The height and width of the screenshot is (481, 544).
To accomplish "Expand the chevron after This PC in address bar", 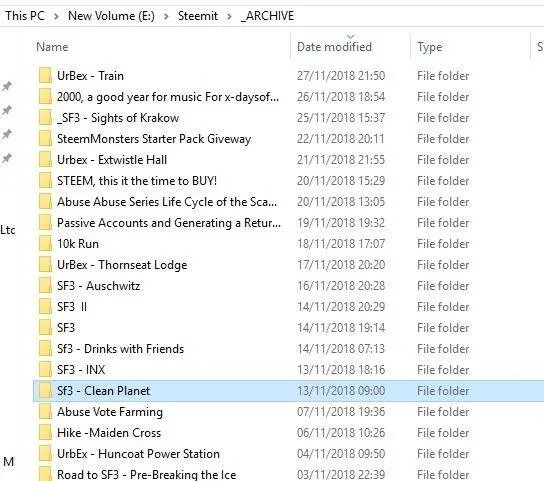I will pyautogui.click(x=56, y=16).
